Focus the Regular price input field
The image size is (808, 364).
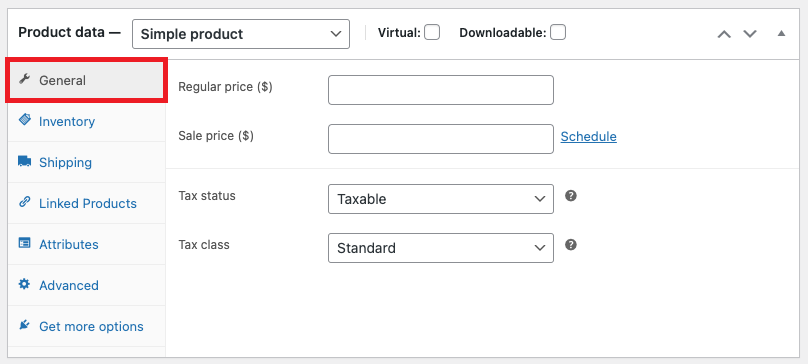[x=441, y=90]
